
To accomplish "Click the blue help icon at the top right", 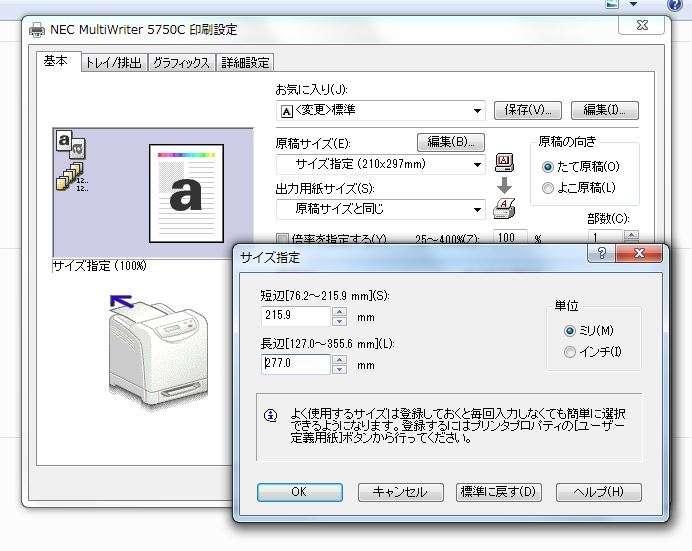I will click(675, 5).
